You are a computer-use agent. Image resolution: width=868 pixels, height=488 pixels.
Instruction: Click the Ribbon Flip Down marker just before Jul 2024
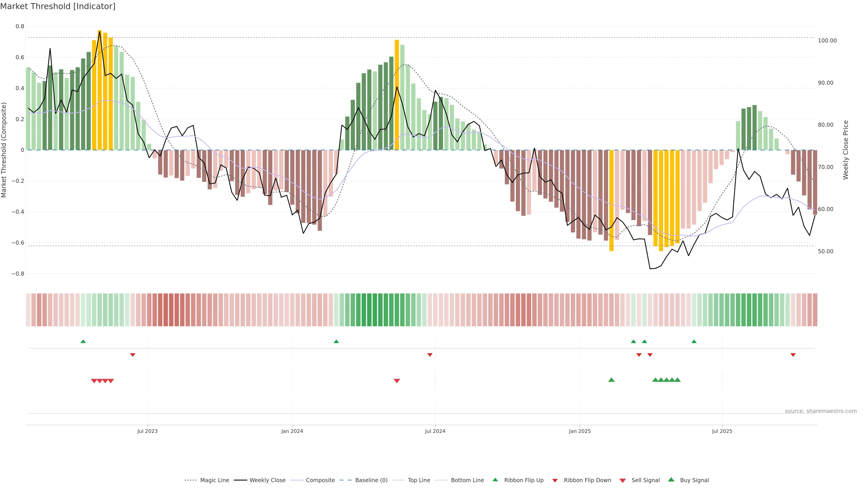[430, 355]
